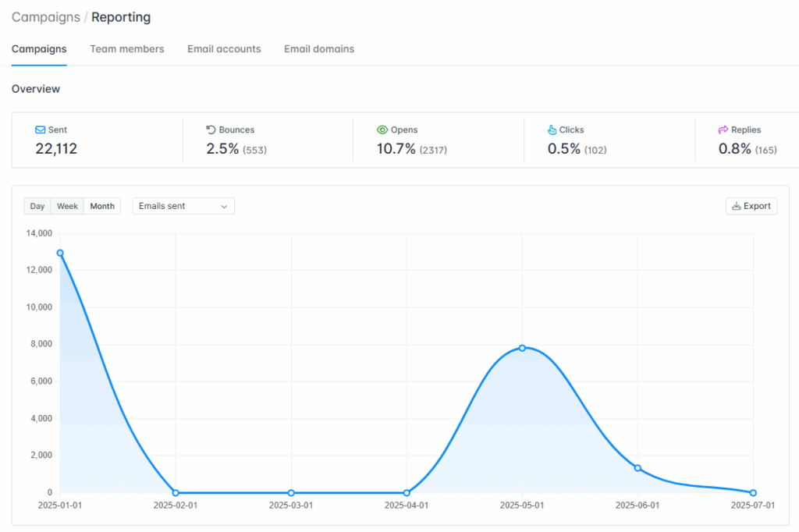Enable the Week view option
Screen dimensions: 799x532
pos(67,206)
